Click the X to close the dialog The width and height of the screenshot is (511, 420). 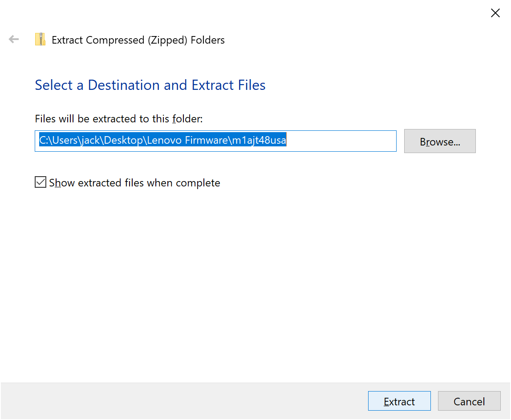(495, 13)
